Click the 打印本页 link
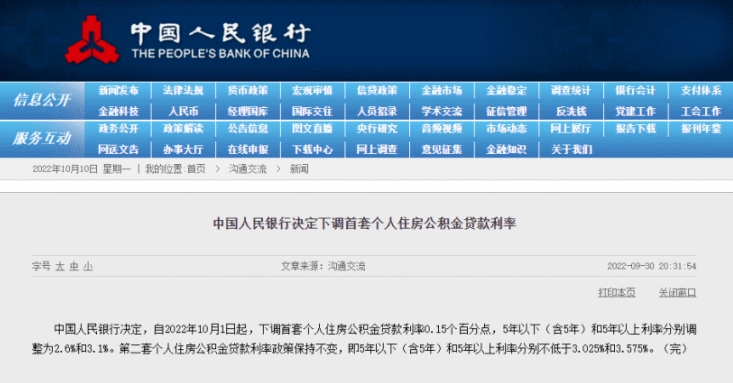 [x=617, y=293]
